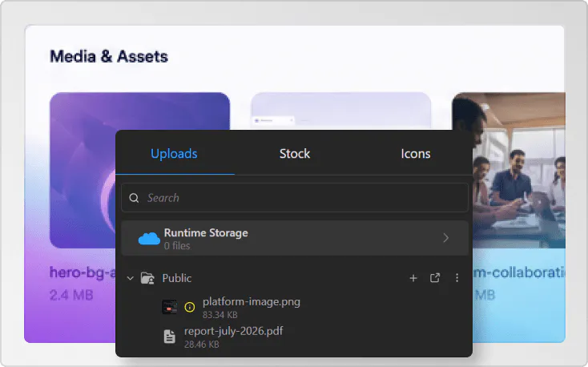Screen dimensions: 588x367
Task: Select the Public folder label
Action: tap(176, 278)
